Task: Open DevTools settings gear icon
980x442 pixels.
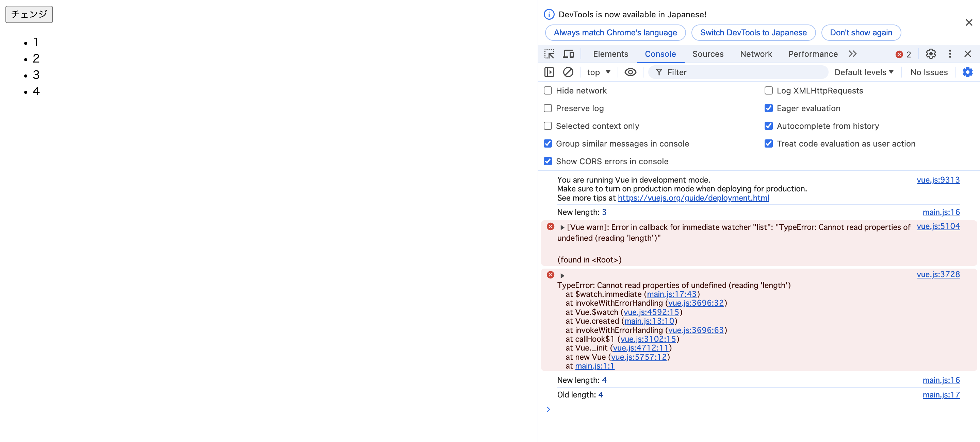Action: pyautogui.click(x=931, y=54)
